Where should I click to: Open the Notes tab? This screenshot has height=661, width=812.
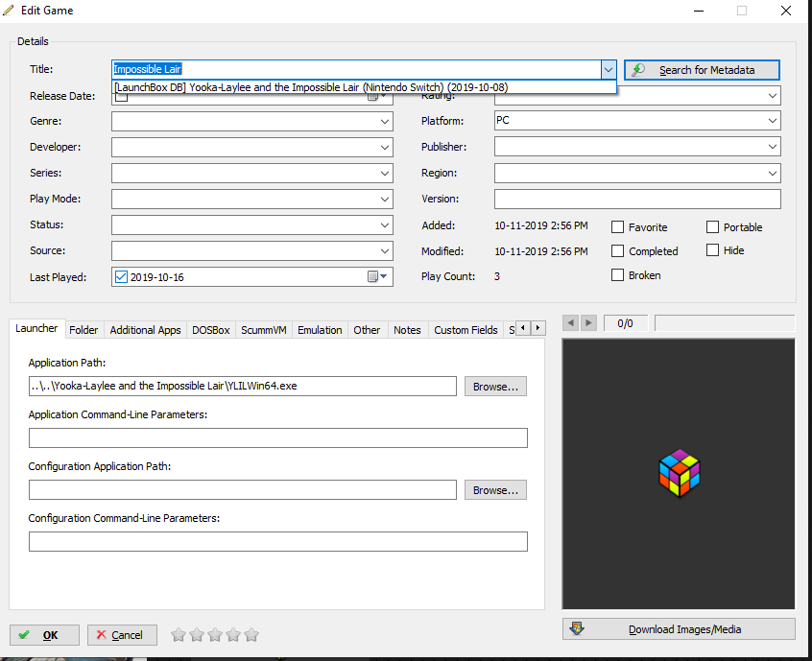[x=407, y=330]
